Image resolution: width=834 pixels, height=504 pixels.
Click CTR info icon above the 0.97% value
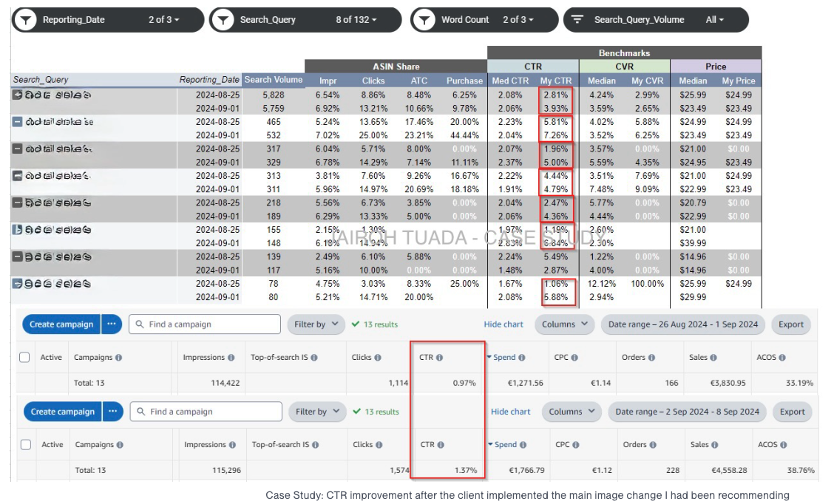439,358
